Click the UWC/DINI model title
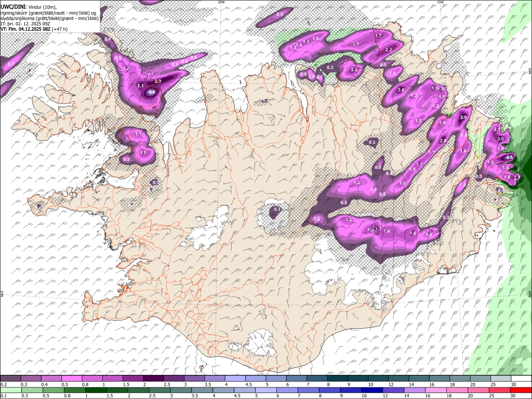 [x=12, y=7]
